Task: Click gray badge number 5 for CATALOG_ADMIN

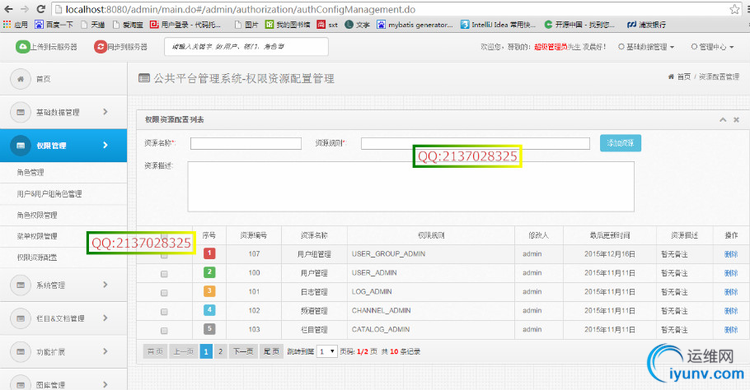Action: pos(209,329)
